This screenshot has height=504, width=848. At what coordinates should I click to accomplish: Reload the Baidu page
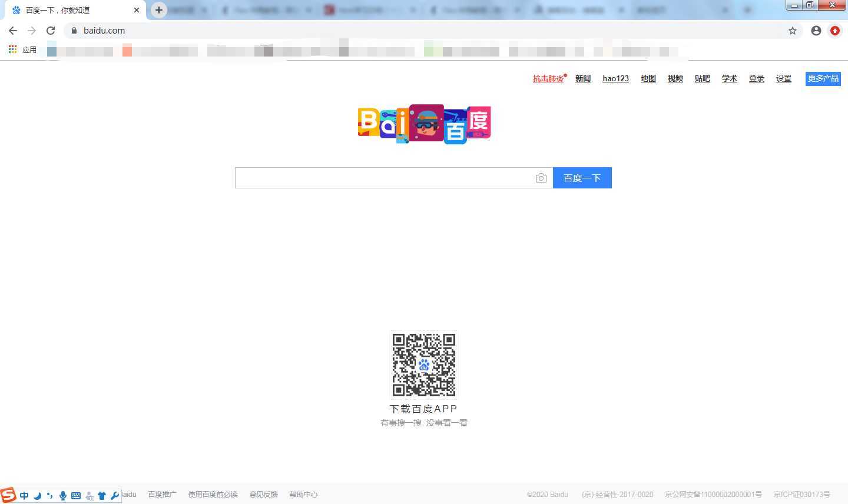(x=51, y=31)
